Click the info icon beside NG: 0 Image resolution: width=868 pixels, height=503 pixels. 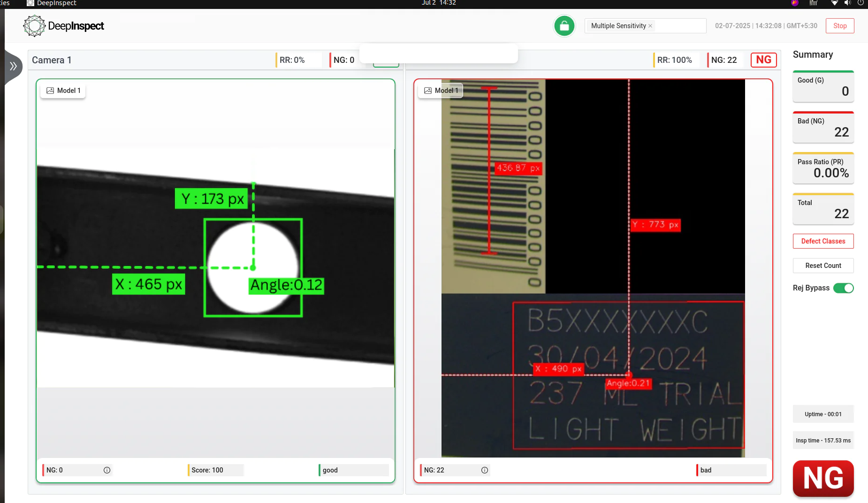pos(107,470)
